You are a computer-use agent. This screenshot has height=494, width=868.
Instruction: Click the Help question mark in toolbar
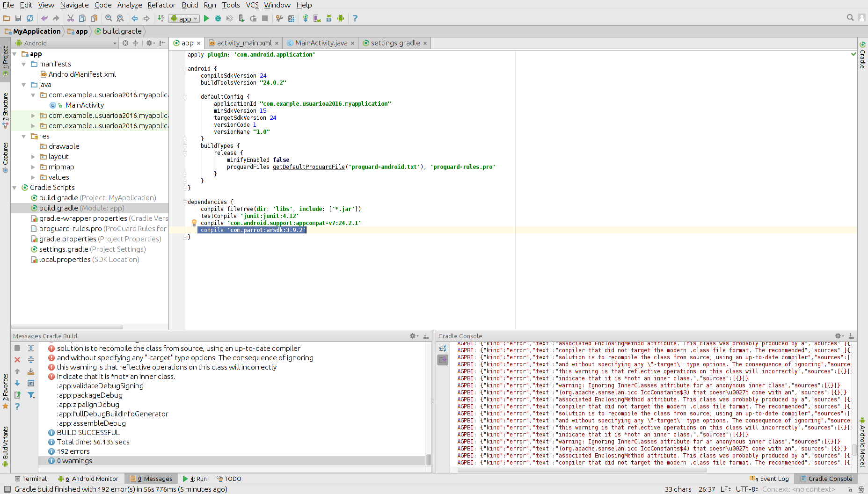pos(355,18)
